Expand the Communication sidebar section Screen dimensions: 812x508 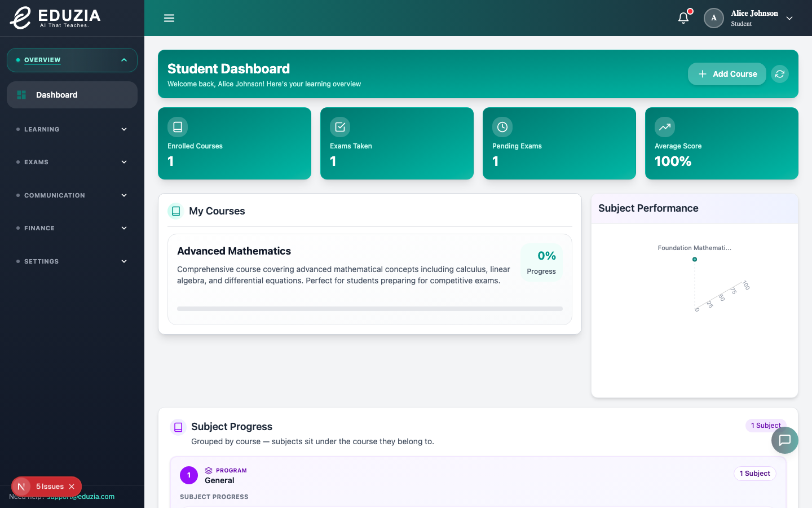point(124,195)
